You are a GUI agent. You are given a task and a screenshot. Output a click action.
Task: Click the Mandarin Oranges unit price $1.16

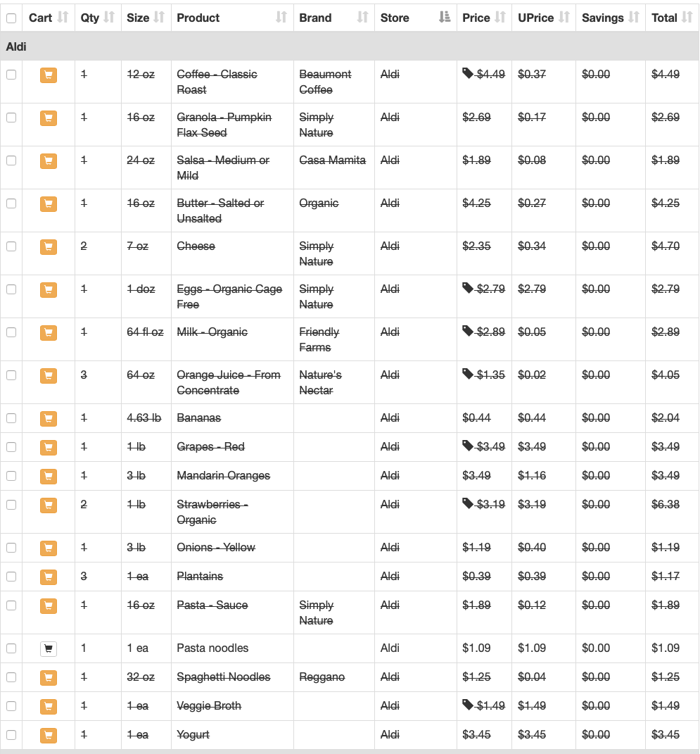532,476
